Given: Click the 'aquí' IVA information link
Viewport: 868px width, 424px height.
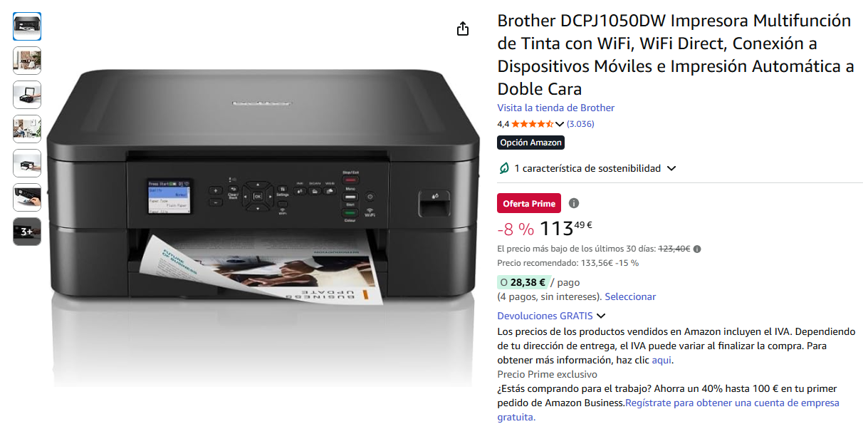Looking at the screenshot, I should 662,360.
